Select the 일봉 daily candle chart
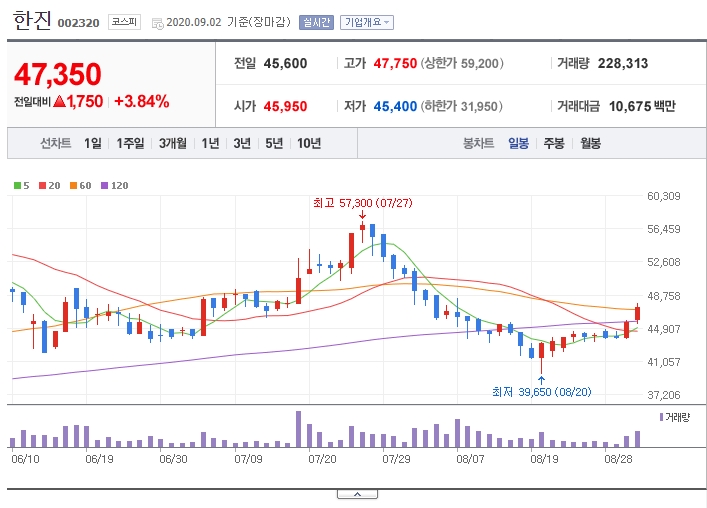The width and height of the screenshot is (707, 508). (x=518, y=143)
